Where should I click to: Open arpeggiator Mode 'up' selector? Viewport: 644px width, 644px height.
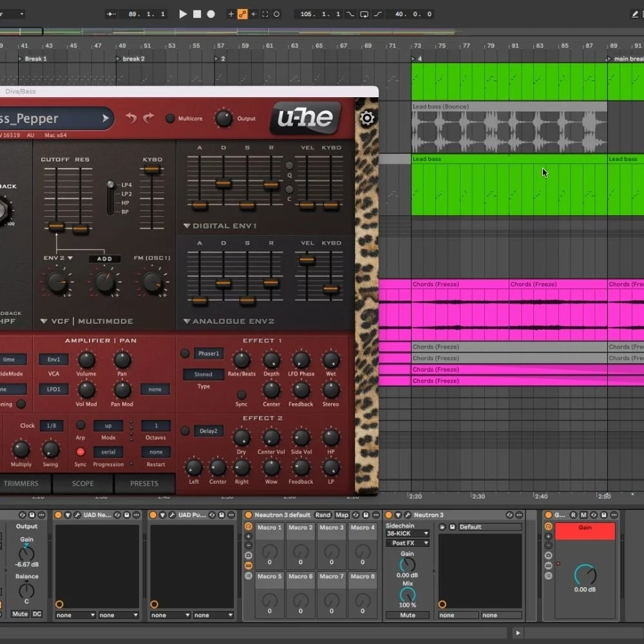(108, 426)
